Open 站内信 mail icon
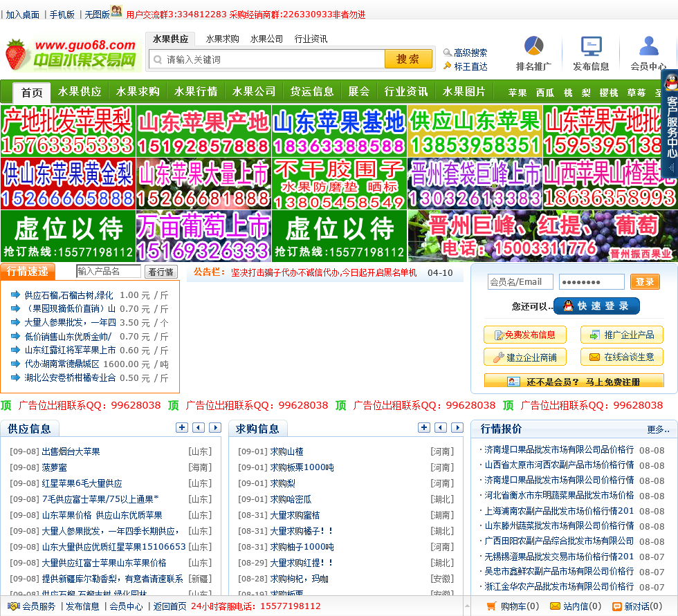 pos(555,606)
